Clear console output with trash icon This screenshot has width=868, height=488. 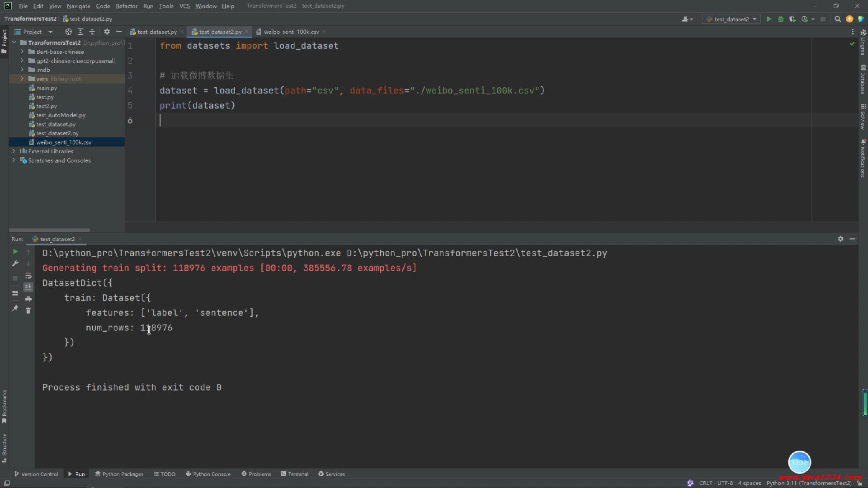click(28, 310)
